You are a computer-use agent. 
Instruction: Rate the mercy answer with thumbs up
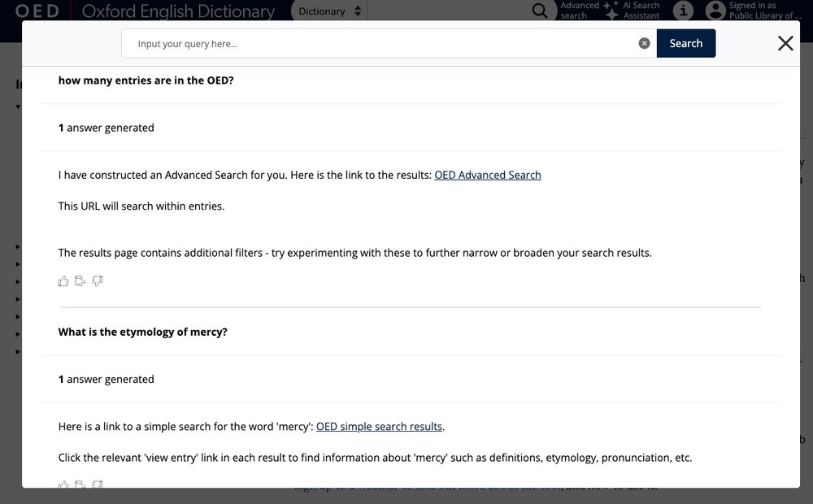[63, 484]
